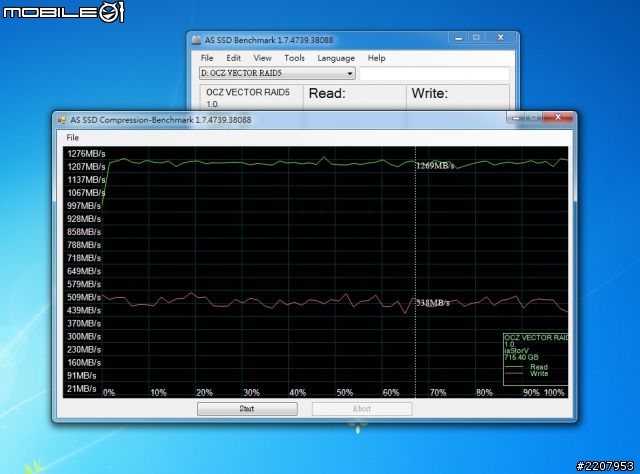Screen dimensions: 640x474
Task: Minimize the AS SSD Benchmark window
Action: coord(458,38)
